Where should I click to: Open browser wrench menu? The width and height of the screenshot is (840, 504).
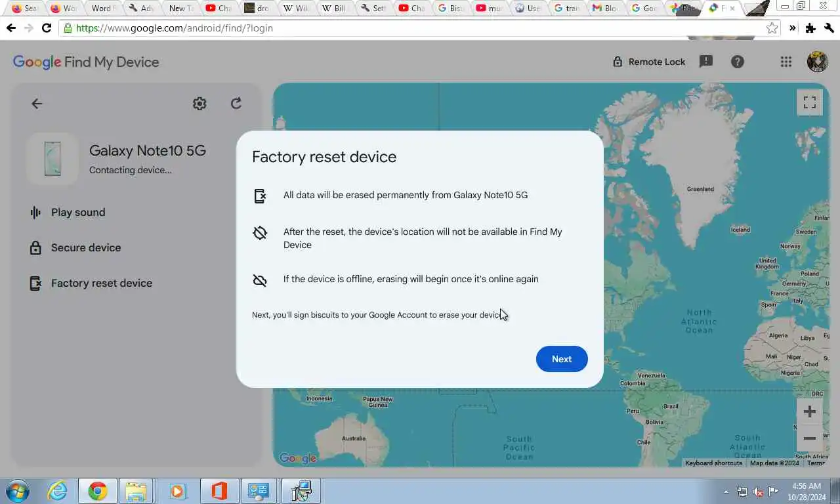pyautogui.click(x=829, y=28)
